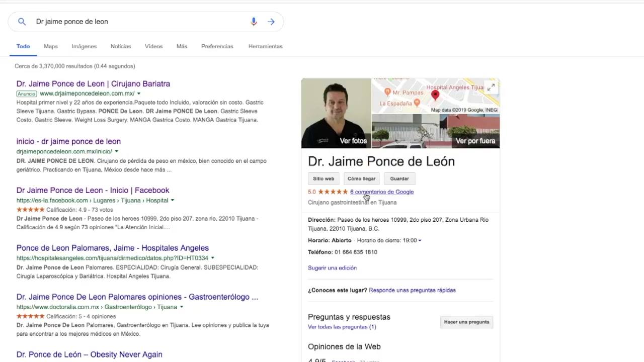Open Preferencias settings menu
The image size is (644, 362).
coord(217,46)
